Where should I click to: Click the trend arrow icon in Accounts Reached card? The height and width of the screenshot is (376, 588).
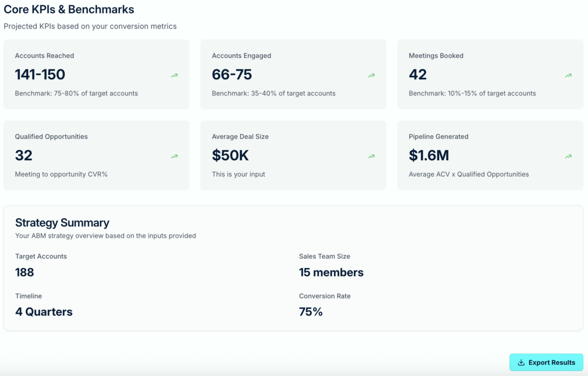[x=174, y=75]
